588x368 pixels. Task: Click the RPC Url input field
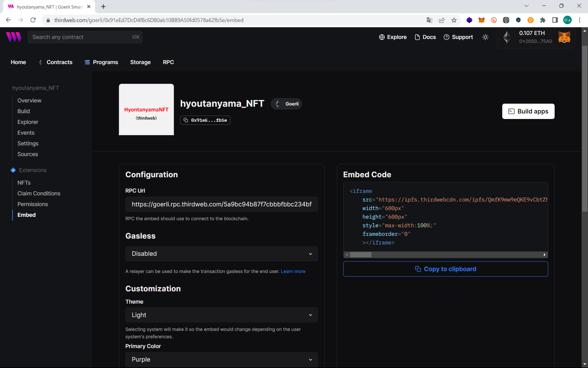221,204
